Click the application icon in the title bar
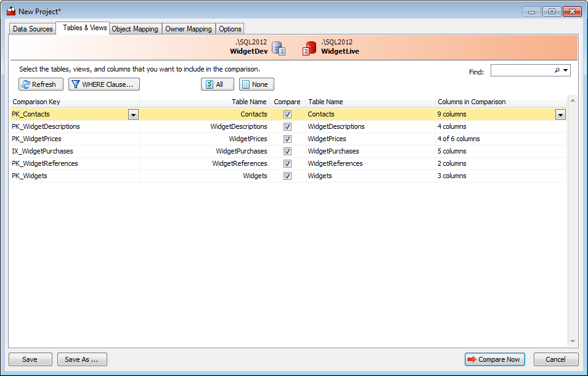 [x=11, y=11]
